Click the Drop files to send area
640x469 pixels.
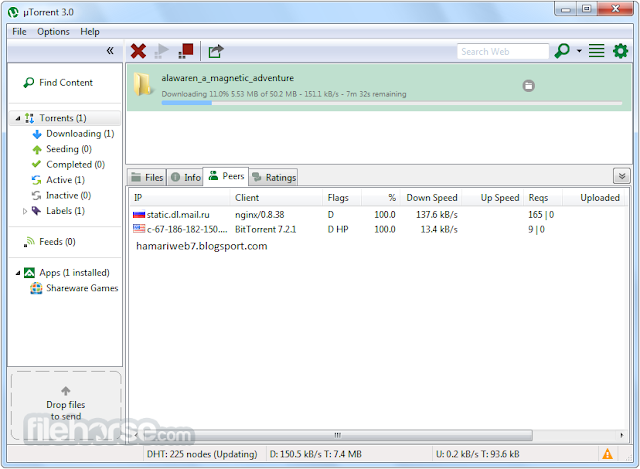66,405
